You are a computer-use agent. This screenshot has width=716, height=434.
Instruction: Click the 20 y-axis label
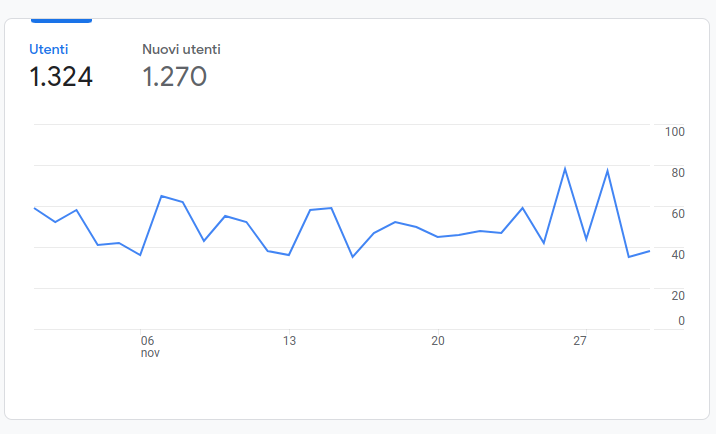[x=678, y=296]
